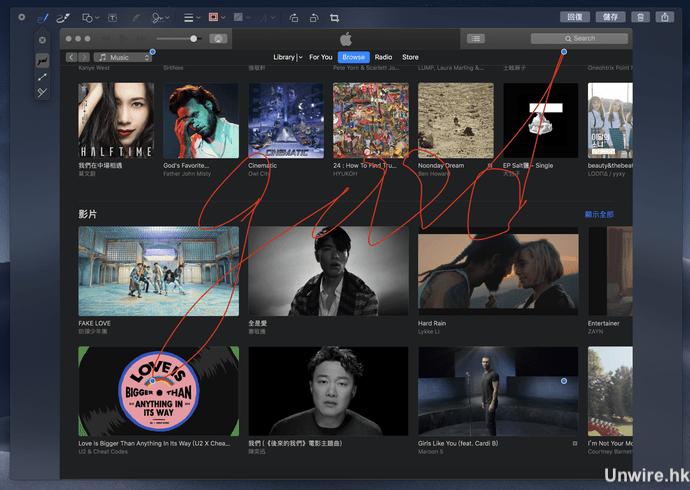Pick the freehand squiggle stroke option
The width and height of the screenshot is (690, 490).
point(42,61)
